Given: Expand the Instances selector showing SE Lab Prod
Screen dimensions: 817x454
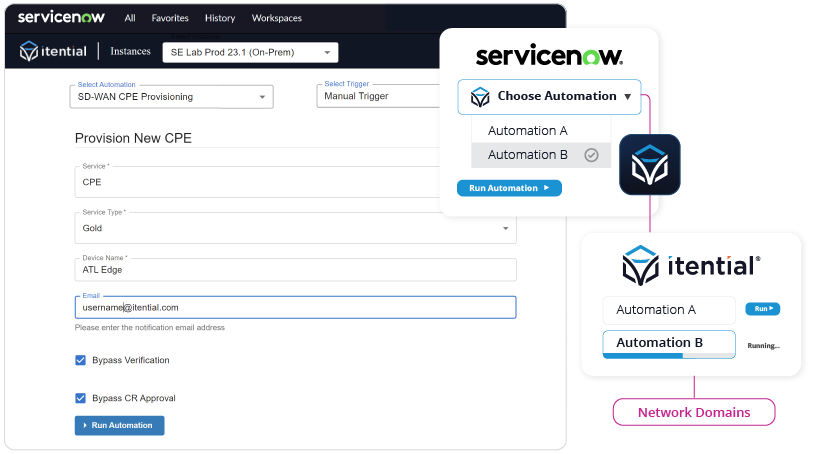Looking at the screenshot, I should coord(250,52).
